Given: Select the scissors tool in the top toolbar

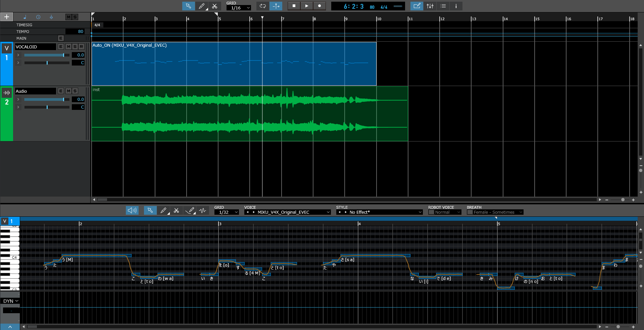Looking at the screenshot, I should pos(215,6).
